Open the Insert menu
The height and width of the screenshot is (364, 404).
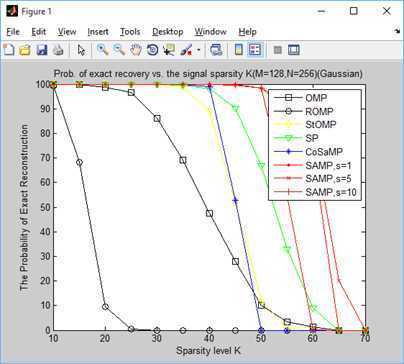(x=98, y=32)
